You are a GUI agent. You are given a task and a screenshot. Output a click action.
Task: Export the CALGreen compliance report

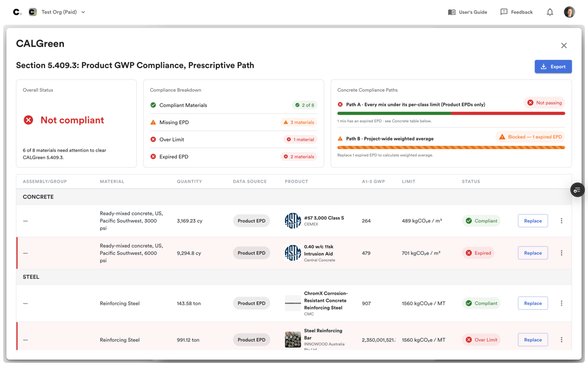pyautogui.click(x=553, y=67)
